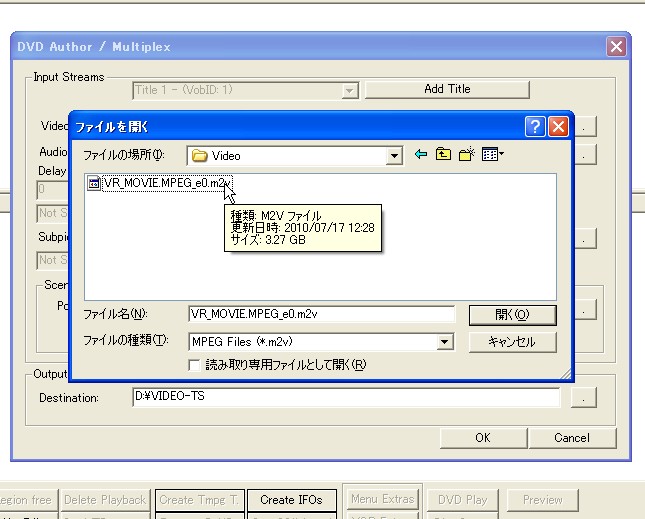The width and height of the screenshot is (645, 519).
Task: Click the Menu Extras button
Action: point(383,499)
